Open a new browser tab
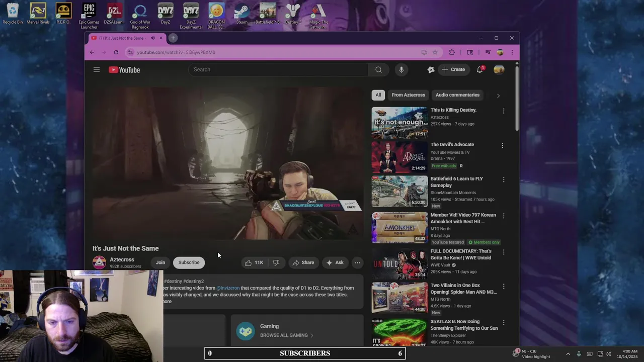This screenshot has width=644, height=362. click(x=173, y=38)
